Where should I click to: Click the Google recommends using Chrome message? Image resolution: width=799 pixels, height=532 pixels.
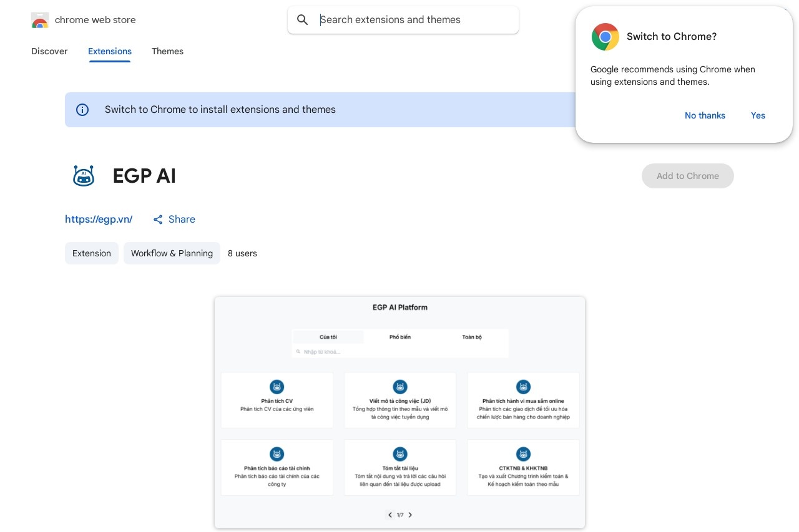click(673, 75)
